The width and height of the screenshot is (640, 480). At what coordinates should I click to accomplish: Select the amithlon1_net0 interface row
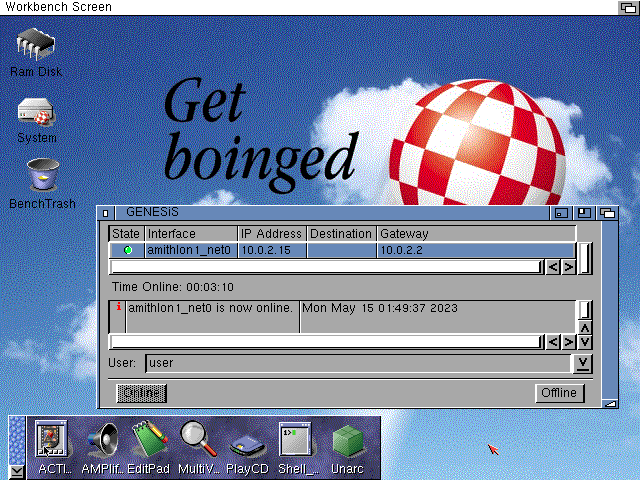[x=342, y=250]
